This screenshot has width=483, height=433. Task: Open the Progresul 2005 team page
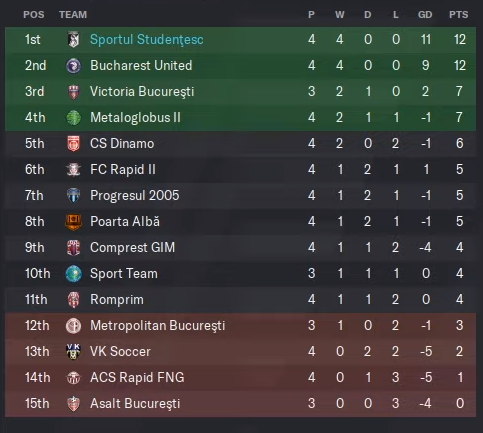[x=135, y=196]
